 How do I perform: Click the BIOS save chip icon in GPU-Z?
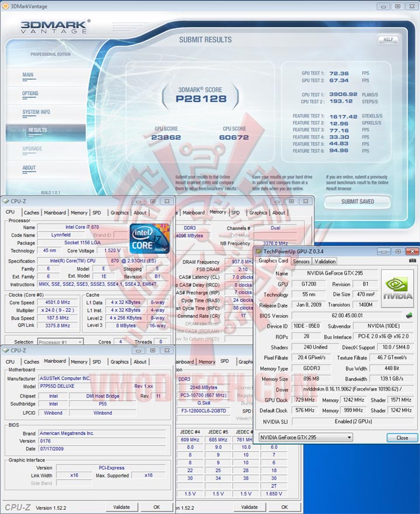tap(409, 316)
